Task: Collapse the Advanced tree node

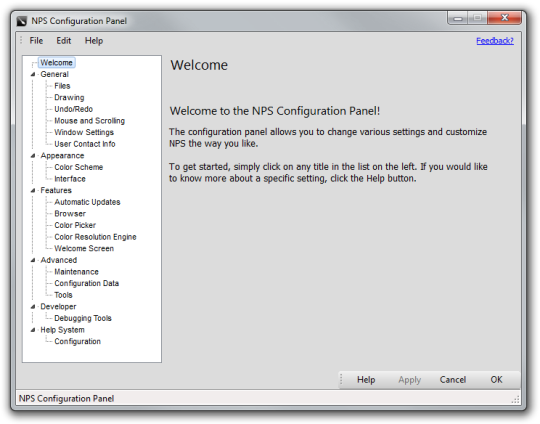Action: pos(33,260)
